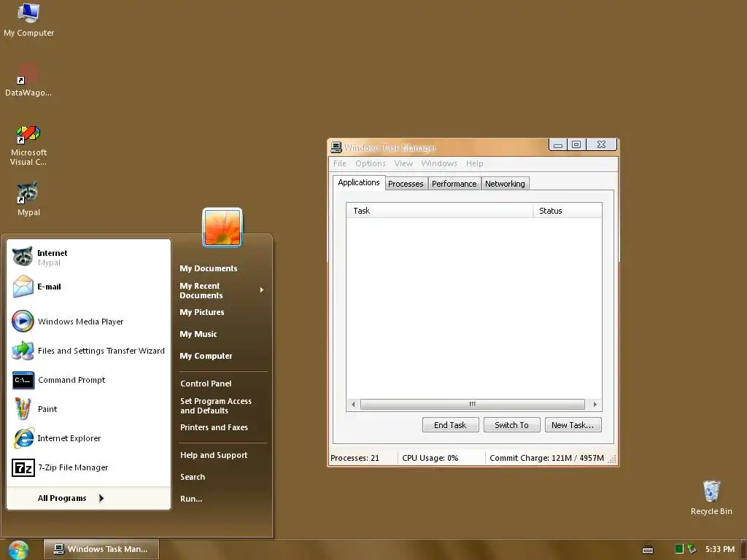Screen dimensions: 747x560
Task: Click the network tray icon
Action: click(692, 549)
